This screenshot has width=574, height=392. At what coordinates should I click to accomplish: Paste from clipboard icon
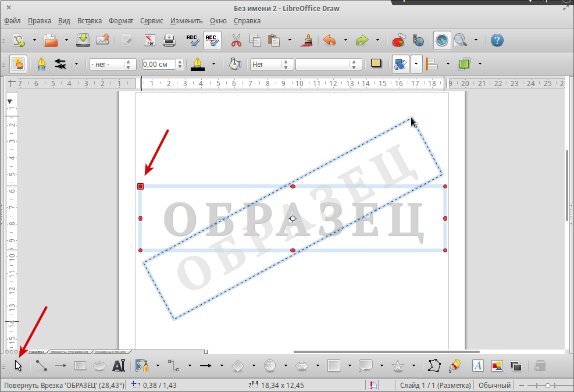pos(273,40)
